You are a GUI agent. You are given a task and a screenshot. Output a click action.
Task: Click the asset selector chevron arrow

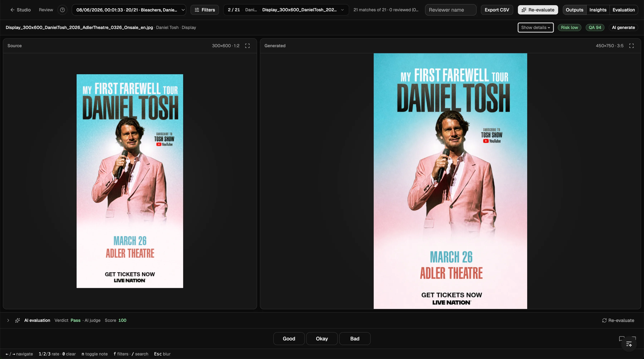click(x=342, y=10)
